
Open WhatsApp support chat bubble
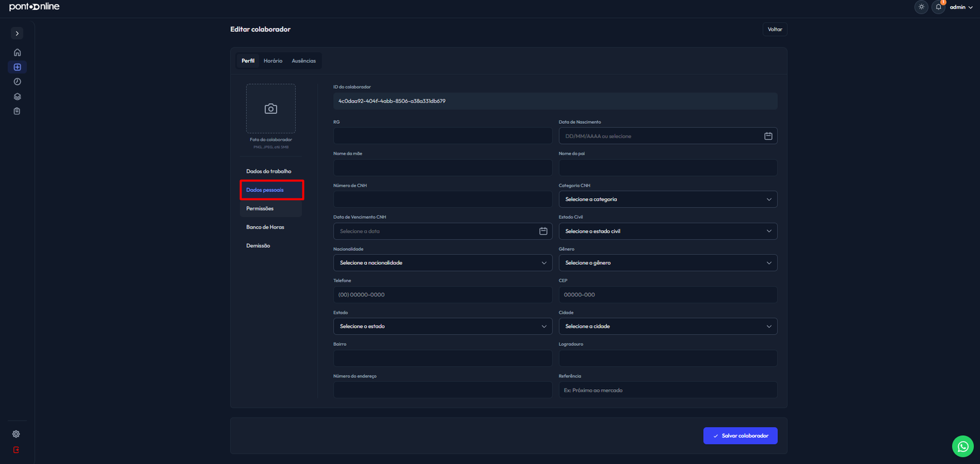click(x=963, y=446)
